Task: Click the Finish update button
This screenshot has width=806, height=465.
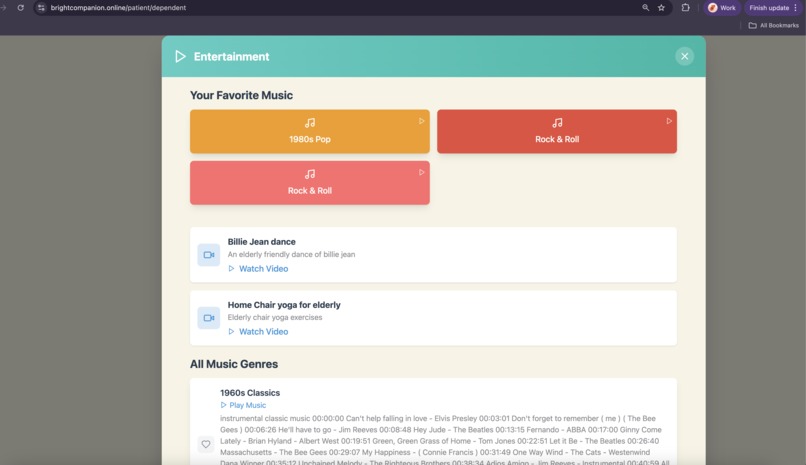Action: pos(769,8)
